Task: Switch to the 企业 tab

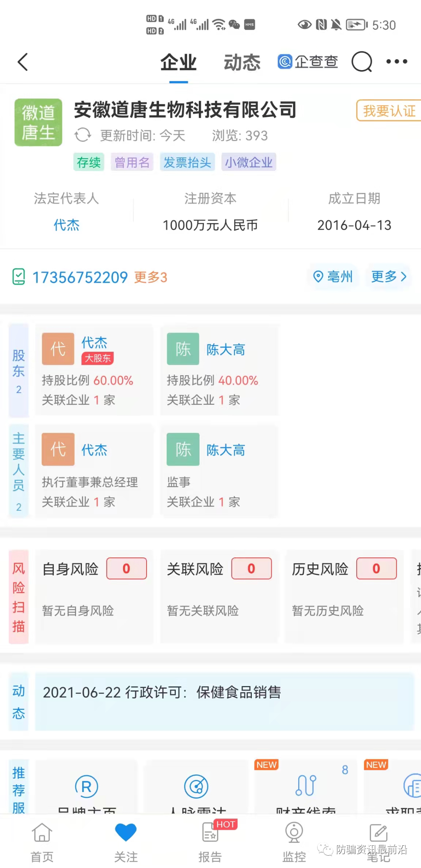Action: pos(179,63)
